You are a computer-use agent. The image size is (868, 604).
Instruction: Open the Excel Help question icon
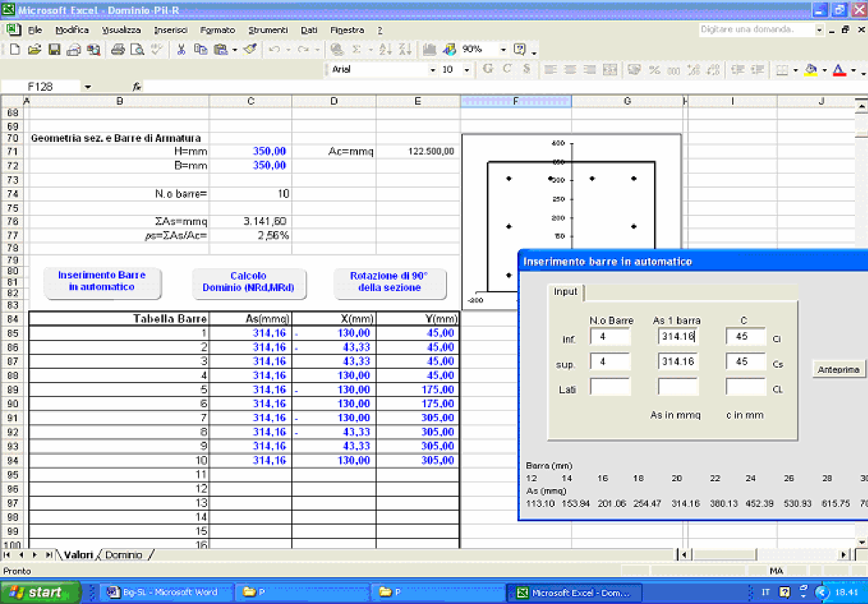(x=519, y=49)
